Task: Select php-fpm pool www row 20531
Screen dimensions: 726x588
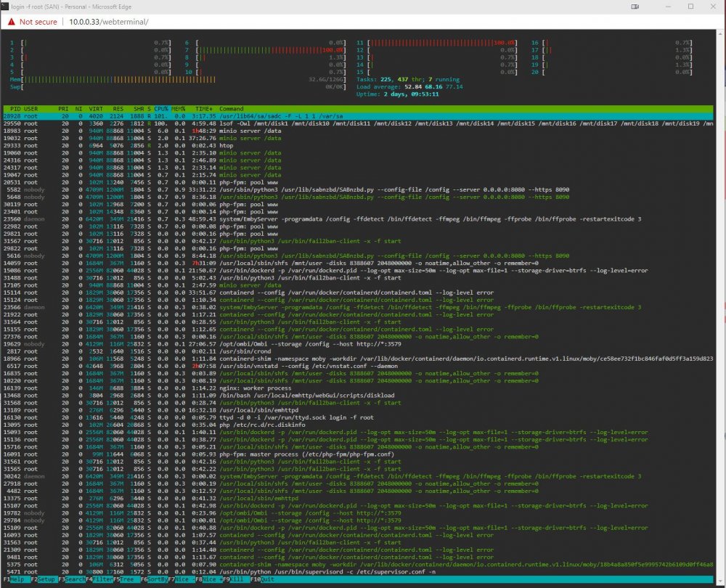Action: tap(358, 182)
